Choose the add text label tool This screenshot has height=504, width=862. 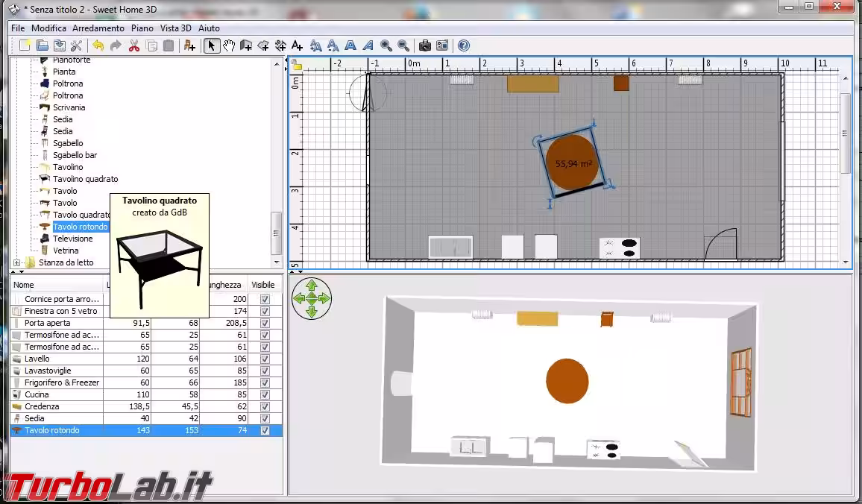tap(297, 45)
